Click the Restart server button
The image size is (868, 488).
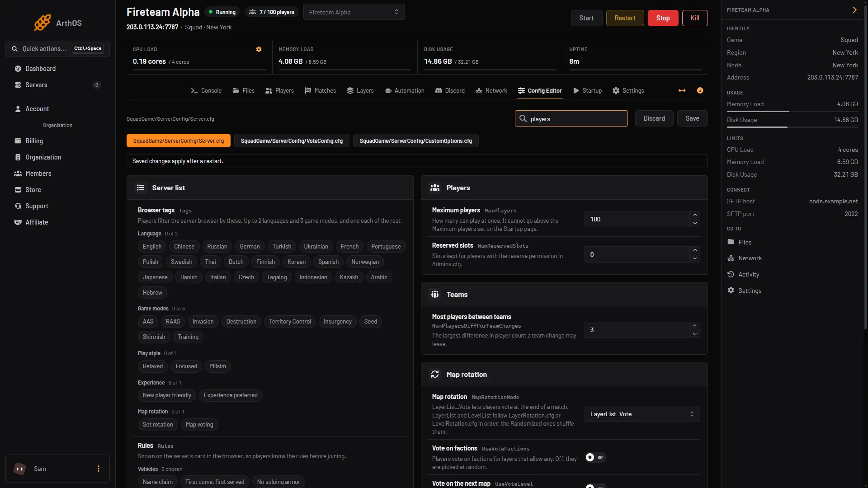[625, 18]
